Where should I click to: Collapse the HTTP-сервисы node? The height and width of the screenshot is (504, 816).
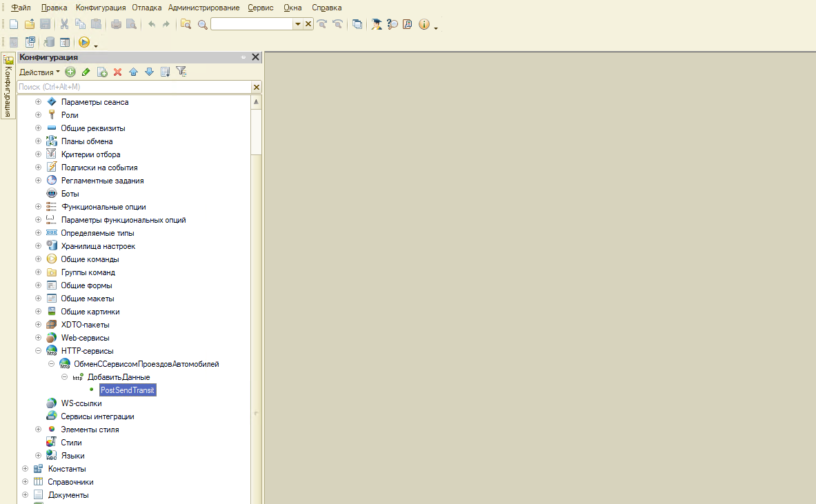[x=38, y=350]
